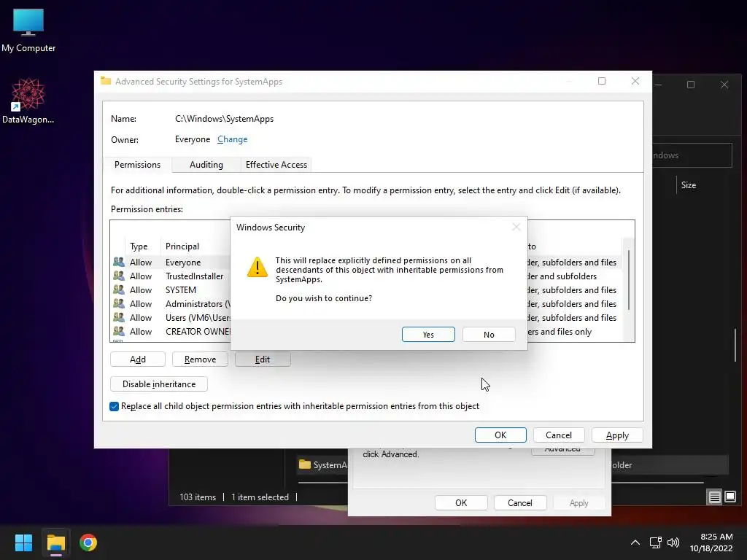Select the Administrators permission entry

(367, 304)
